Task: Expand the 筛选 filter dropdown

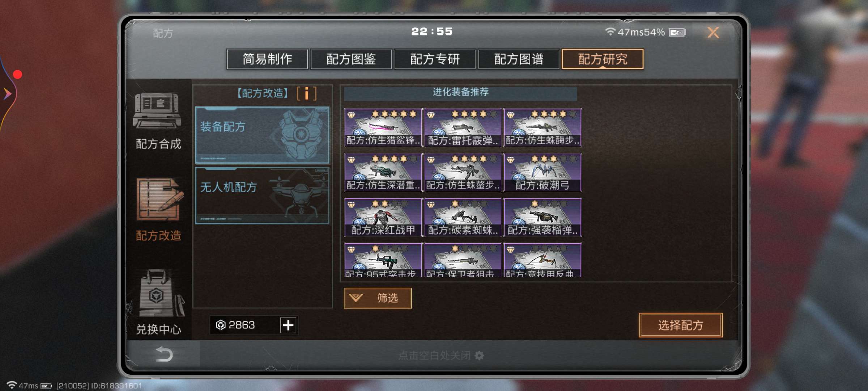Action: (378, 298)
